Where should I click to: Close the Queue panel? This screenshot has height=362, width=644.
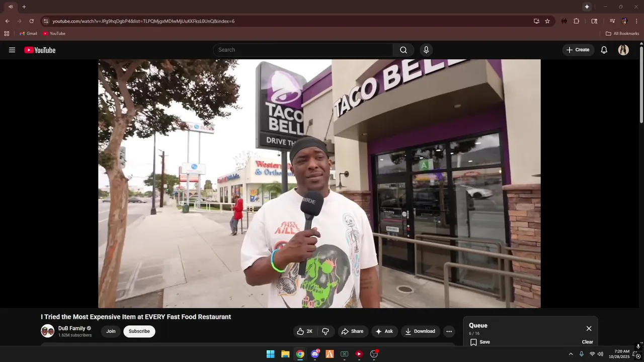[x=589, y=328]
